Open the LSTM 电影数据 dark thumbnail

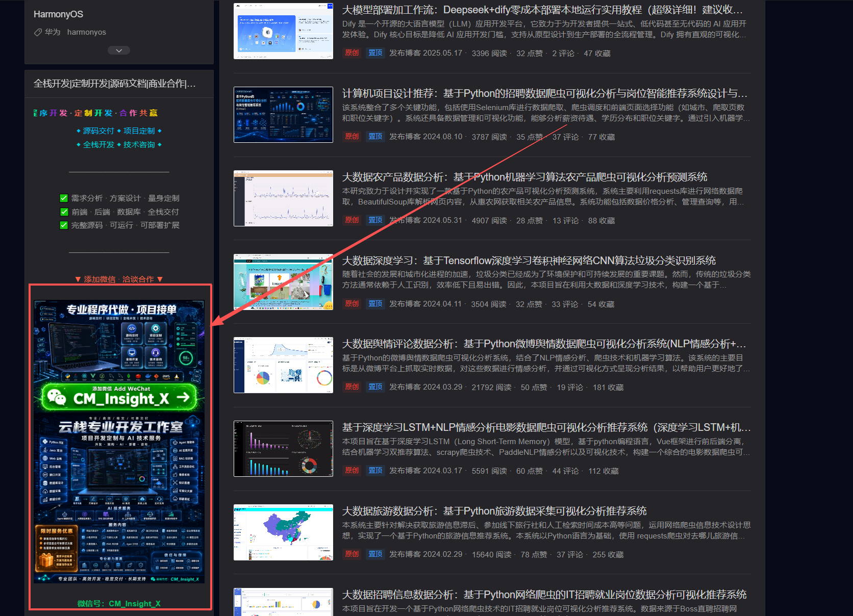[283, 449]
